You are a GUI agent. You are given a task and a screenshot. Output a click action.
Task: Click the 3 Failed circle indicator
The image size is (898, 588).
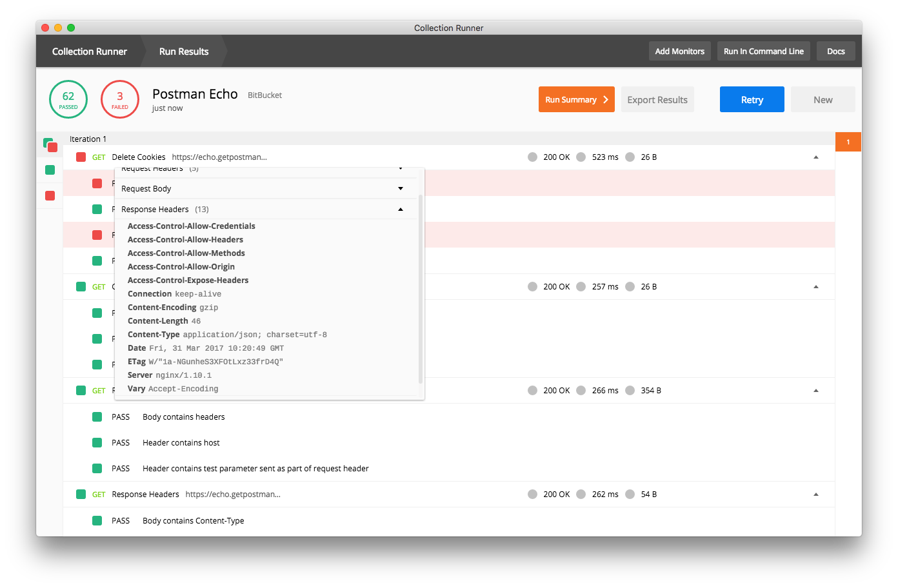tap(120, 99)
